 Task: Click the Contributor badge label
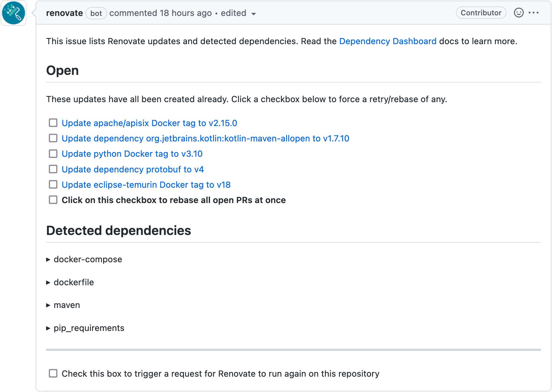point(481,13)
